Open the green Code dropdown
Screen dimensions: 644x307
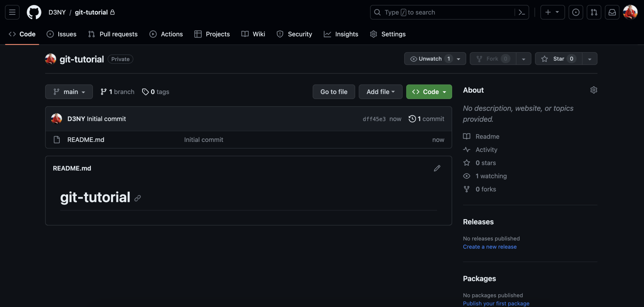pos(429,92)
